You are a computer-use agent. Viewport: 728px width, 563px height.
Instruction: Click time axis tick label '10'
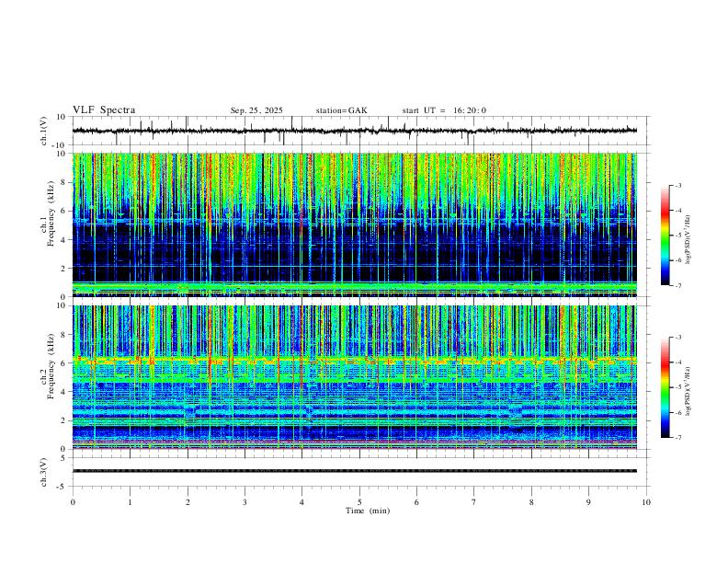point(646,502)
